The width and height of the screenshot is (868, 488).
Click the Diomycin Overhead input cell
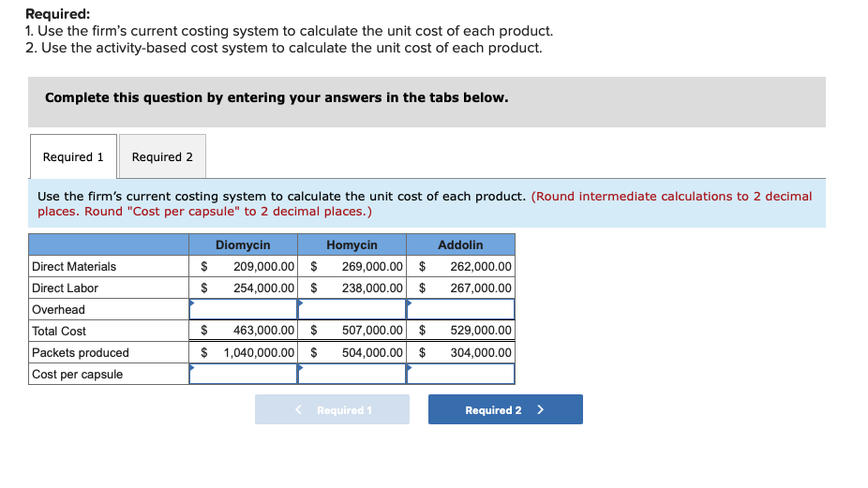[243, 309]
